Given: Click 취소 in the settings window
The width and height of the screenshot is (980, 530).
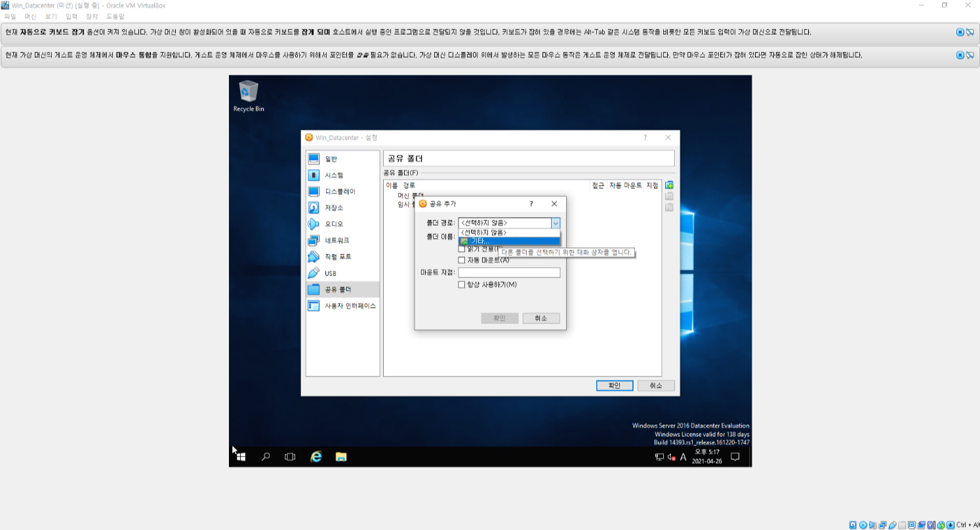Looking at the screenshot, I should (x=656, y=386).
